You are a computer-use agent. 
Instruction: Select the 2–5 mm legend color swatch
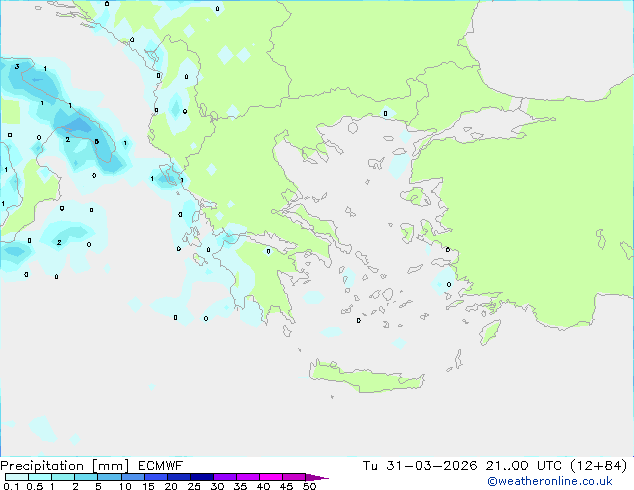[x=86, y=477]
